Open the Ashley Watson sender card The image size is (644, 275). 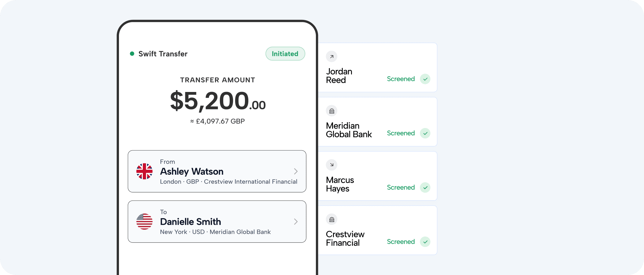[217, 171]
